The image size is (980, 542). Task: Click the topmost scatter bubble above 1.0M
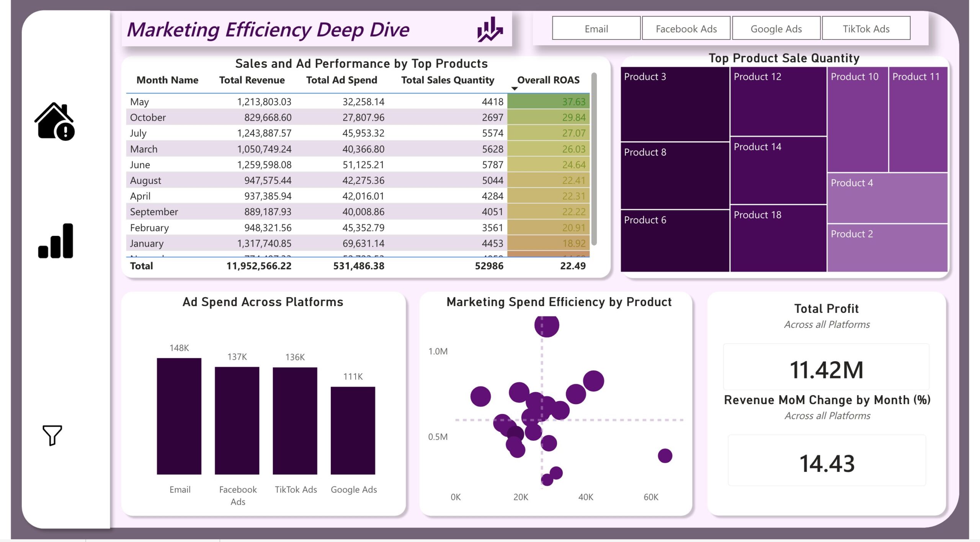[547, 326]
